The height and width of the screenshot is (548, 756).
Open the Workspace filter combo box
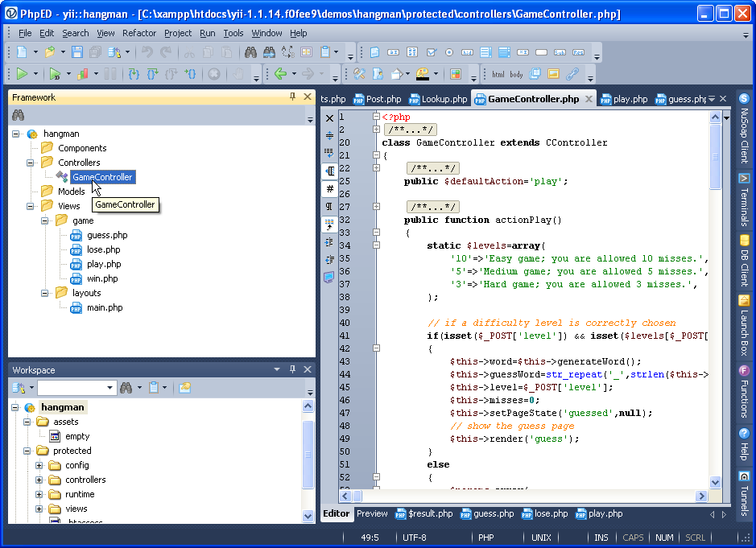pos(77,388)
